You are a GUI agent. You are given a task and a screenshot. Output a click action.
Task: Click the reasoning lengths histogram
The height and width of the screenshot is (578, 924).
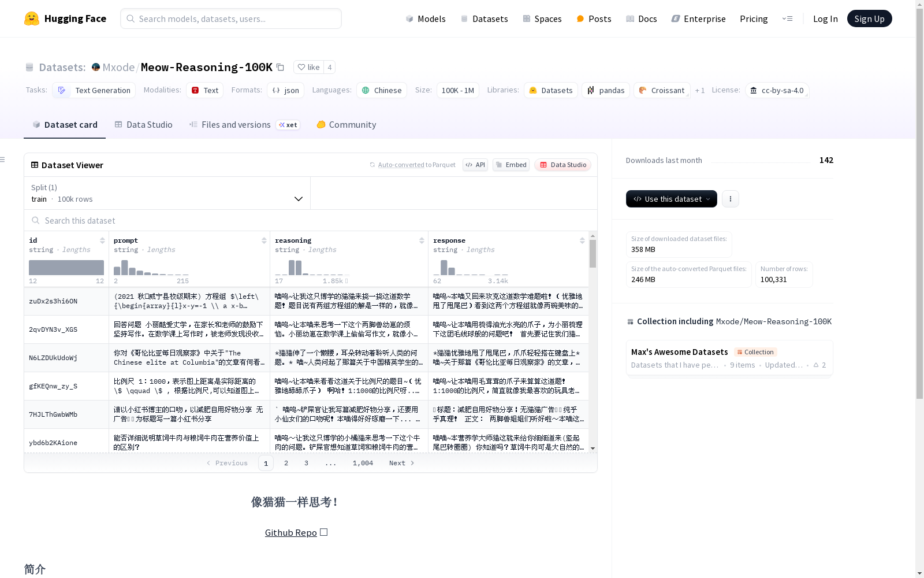tap(312, 268)
